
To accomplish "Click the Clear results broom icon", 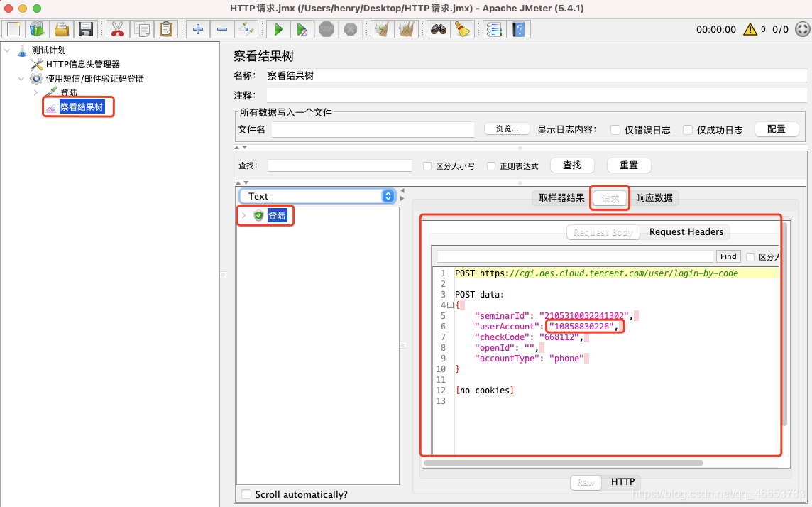I will [382, 29].
